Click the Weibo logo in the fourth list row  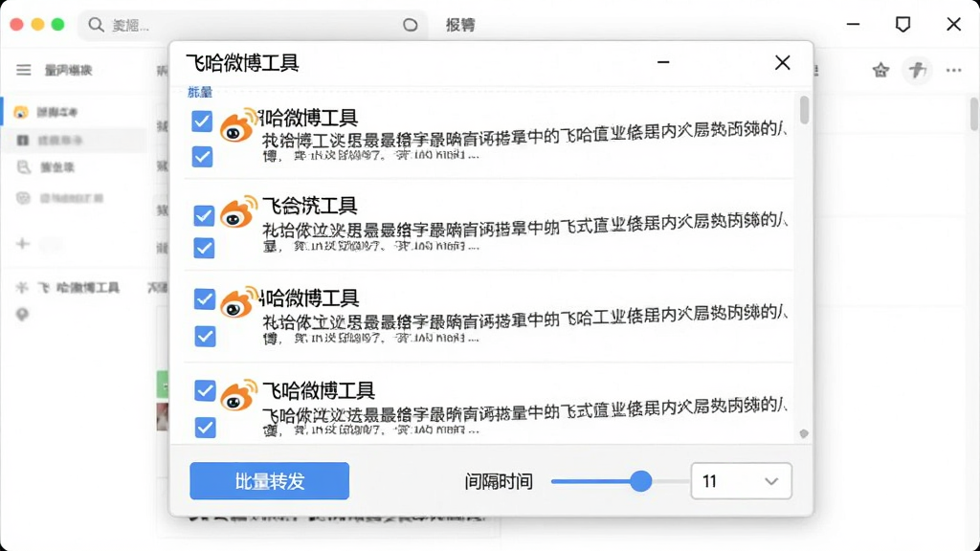coord(238,395)
